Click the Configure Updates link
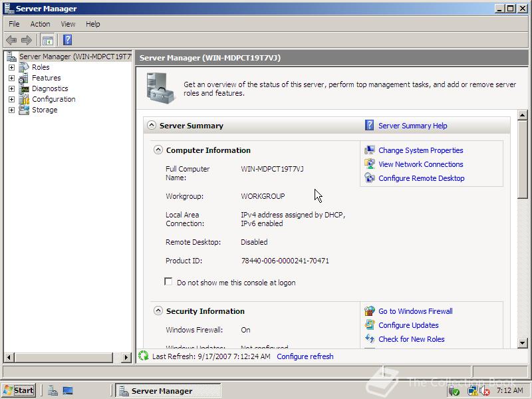Screen dimensions: 532x399 coord(408,325)
